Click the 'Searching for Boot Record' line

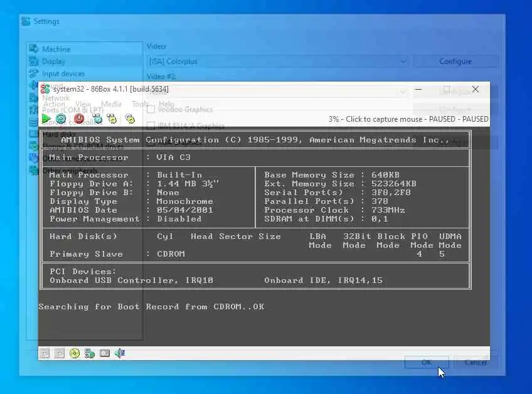tap(151, 307)
